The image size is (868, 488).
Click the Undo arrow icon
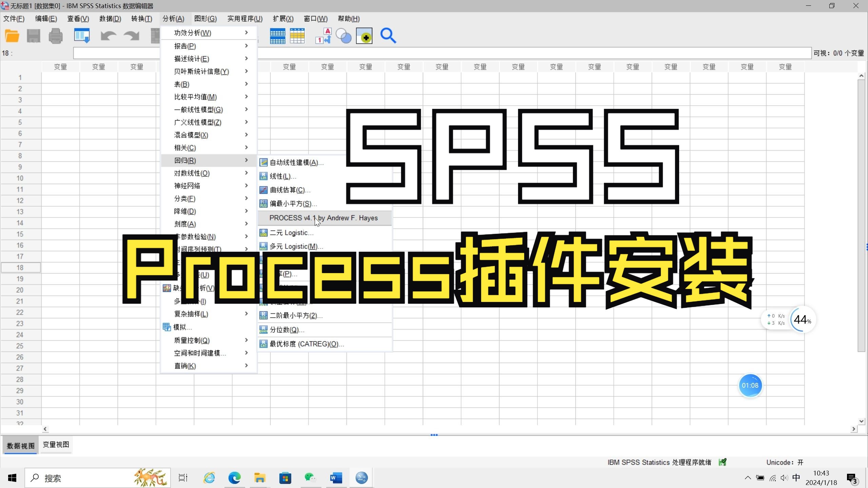(108, 36)
